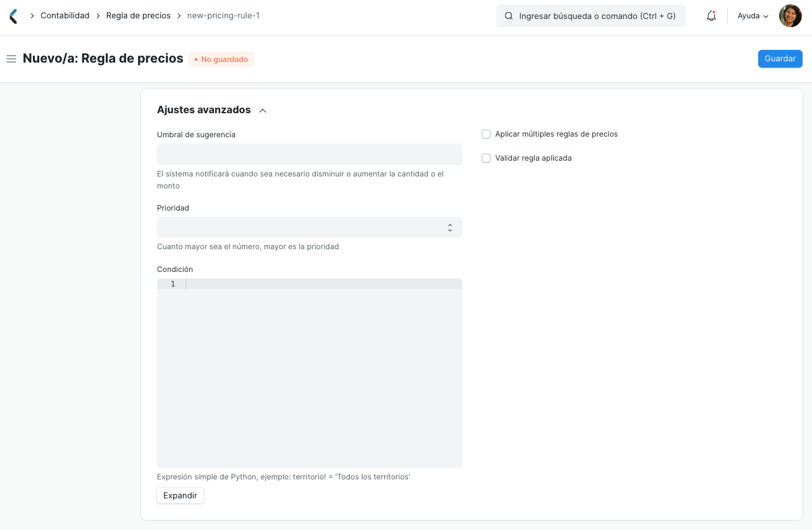Go to Contabilidad breadcrumb

coord(65,16)
